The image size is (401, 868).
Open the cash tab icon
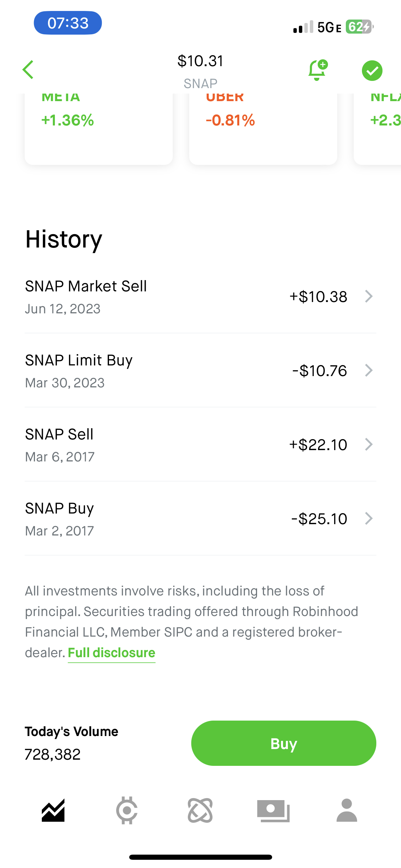274,810
